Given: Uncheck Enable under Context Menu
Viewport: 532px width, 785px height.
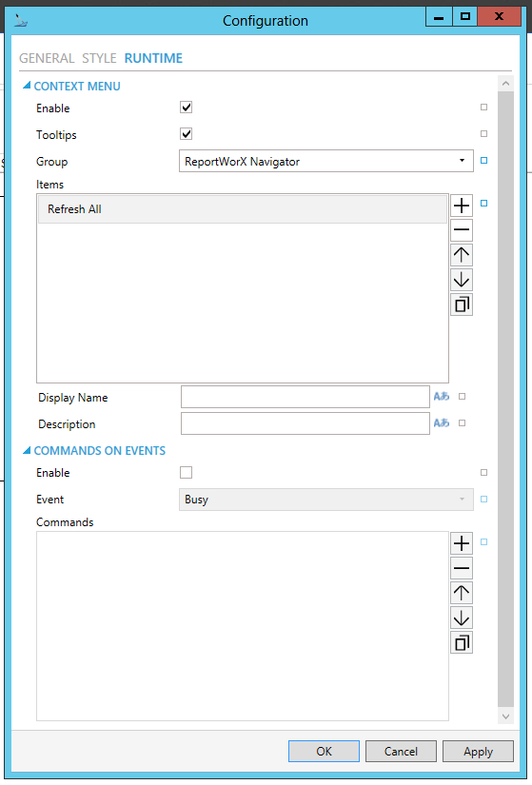Looking at the screenshot, I should [x=186, y=108].
